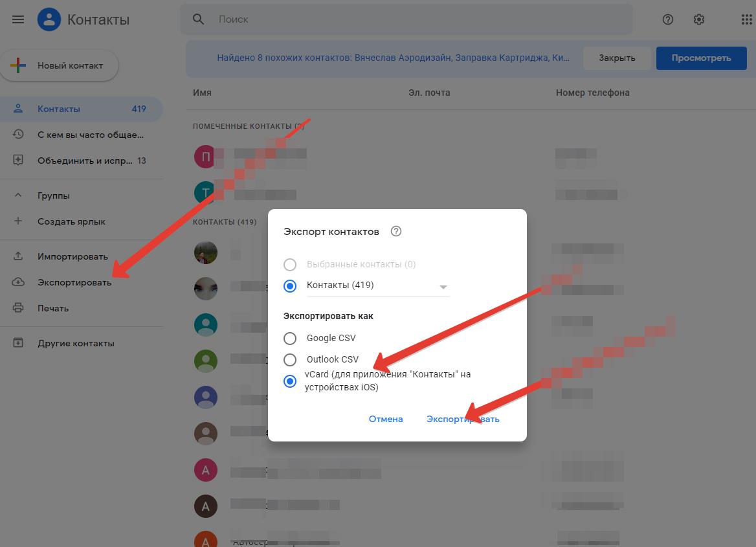Open Объединить и исправить item
The height and width of the screenshot is (547, 756).
(x=81, y=161)
